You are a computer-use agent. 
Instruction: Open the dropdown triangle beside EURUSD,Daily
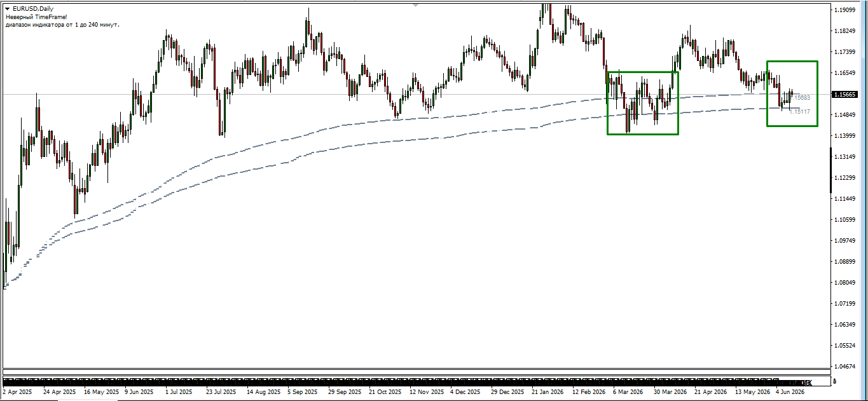click(x=7, y=8)
